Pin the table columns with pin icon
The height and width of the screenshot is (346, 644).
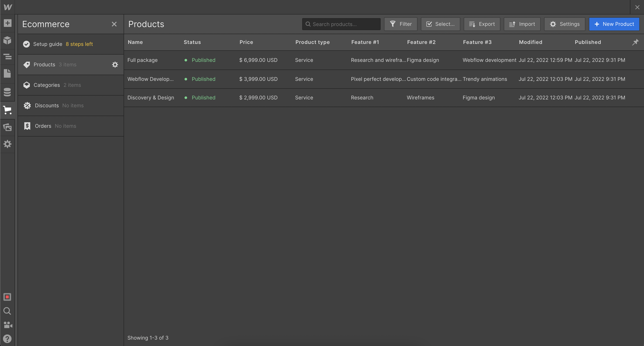tap(635, 42)
